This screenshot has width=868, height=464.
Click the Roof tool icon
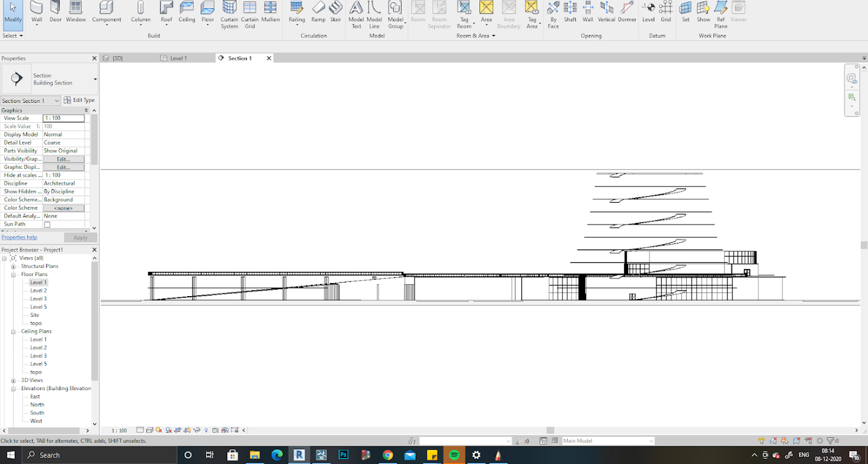click(167, 8)
